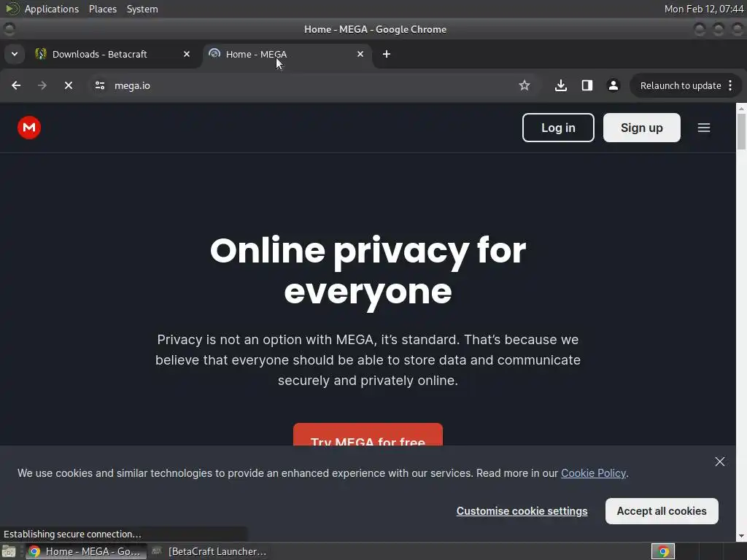Open the Places menu
747x560 pixels.
coord(102,9)
